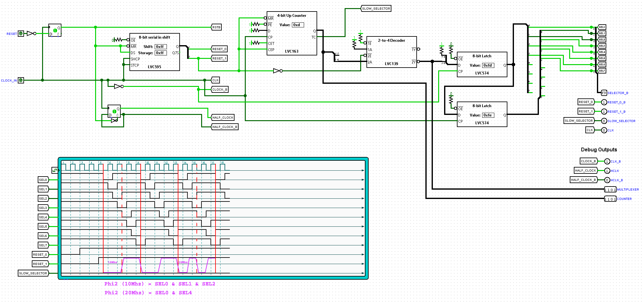
Task: Select the NOT gate feeding CLOCK_B tunnel
Action: point(118,86)
